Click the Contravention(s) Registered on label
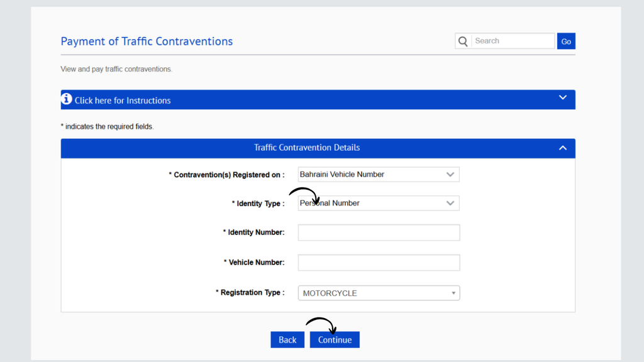This screenshot has width=644, height=362. point(226,175)
